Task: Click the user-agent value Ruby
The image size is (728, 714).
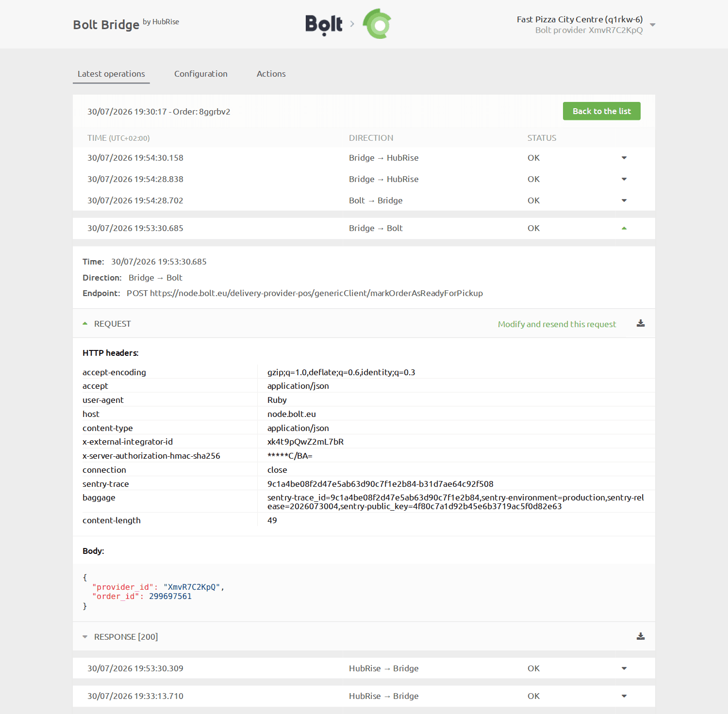Action: click(277, 400)
